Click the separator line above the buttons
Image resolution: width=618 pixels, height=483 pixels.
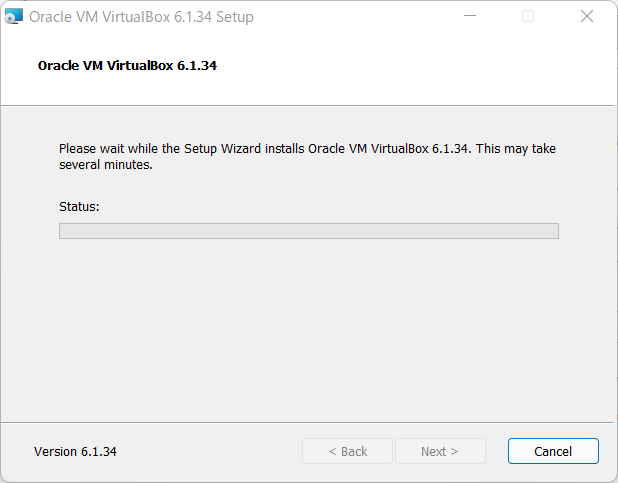307,422
